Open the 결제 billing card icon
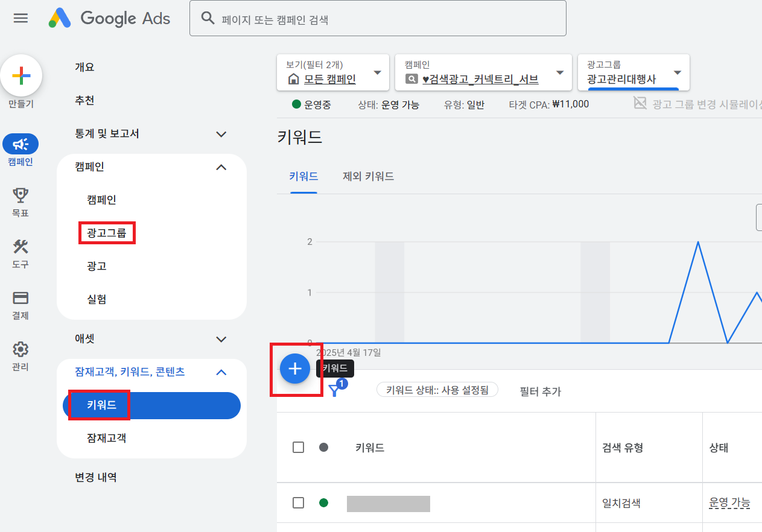 pos(21,297)
